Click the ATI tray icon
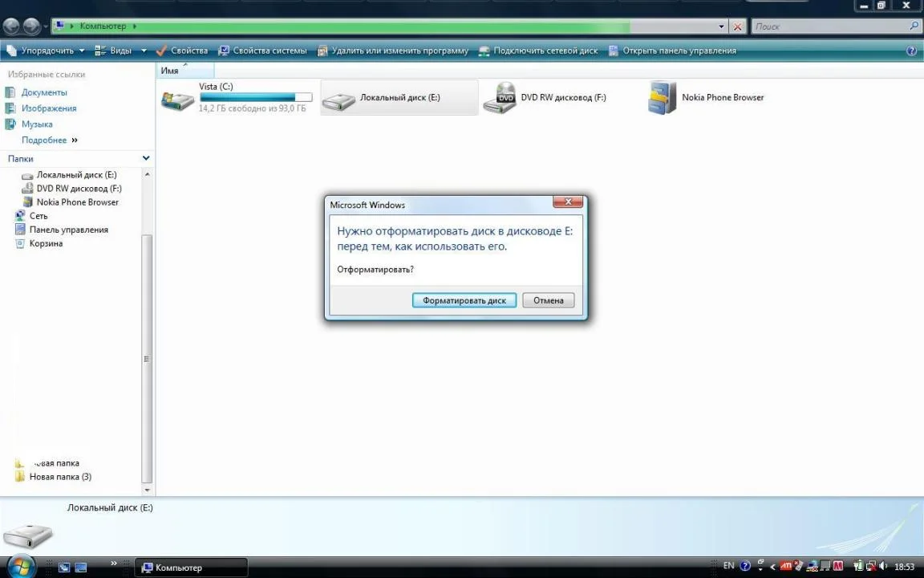This screenshot has height=578, width=924. coord(786,566)
